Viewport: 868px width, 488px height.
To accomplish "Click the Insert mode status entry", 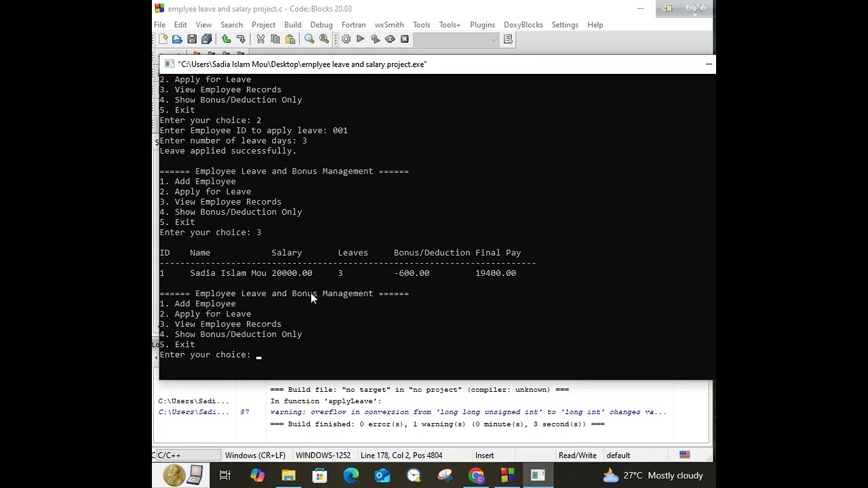I will pyautogui.click(x=485, y=455).
